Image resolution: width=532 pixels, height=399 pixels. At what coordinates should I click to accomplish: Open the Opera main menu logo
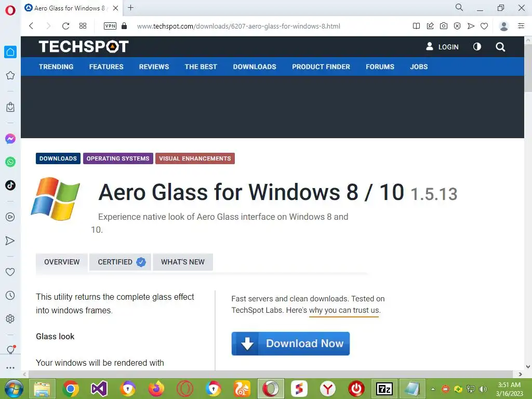coord(10,10)
